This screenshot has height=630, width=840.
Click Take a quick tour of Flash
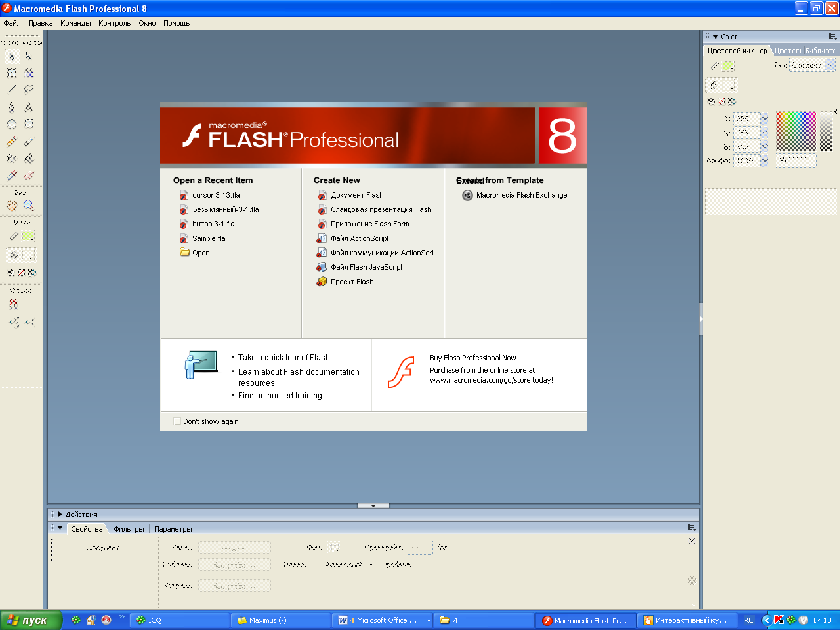point(284,358)
